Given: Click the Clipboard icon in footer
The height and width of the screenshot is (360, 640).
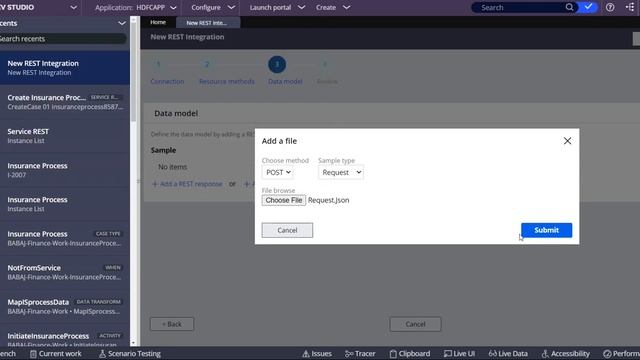Looking at the screenshot, I should [x=393, y=354].
